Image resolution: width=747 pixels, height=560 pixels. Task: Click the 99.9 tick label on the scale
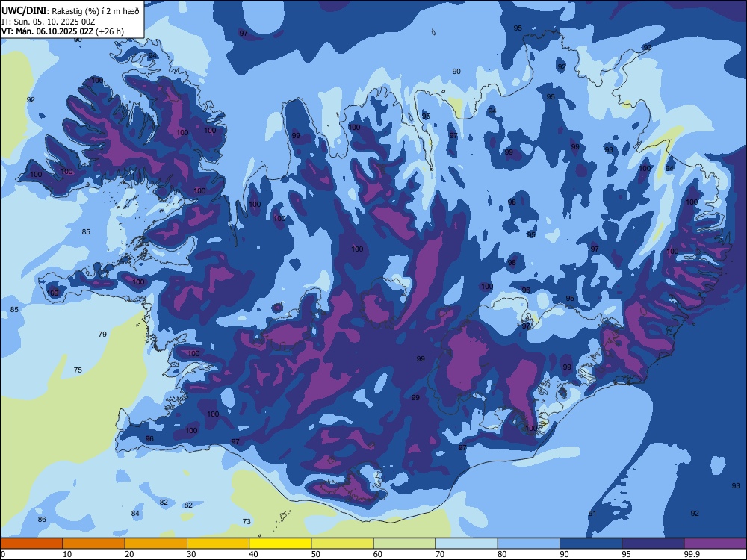692,554
